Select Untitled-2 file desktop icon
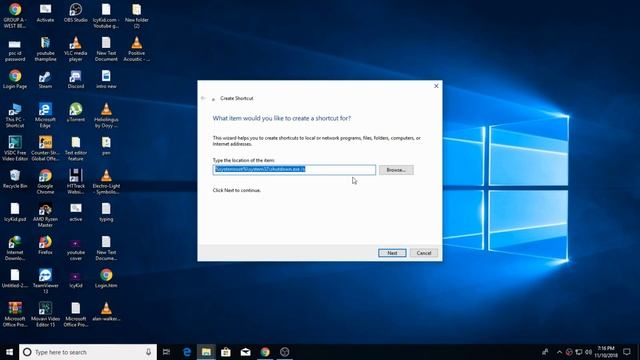 pos(15,279)
